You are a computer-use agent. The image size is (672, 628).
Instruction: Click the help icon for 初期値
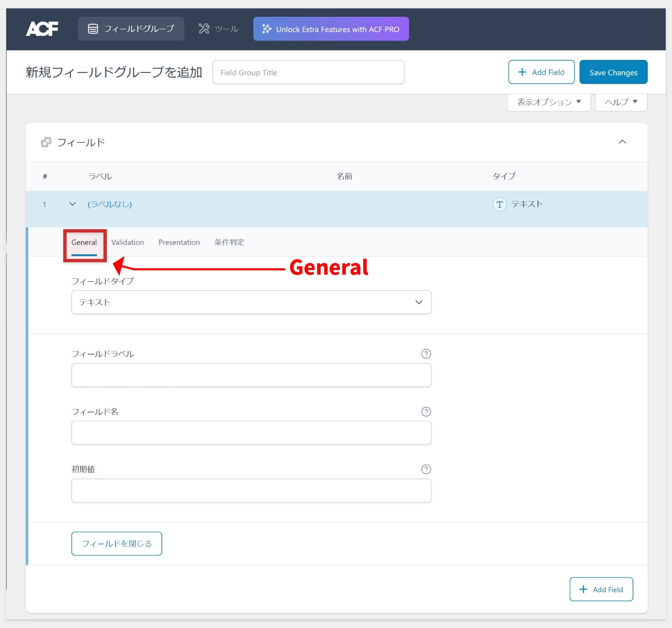(x=426, y=469)
